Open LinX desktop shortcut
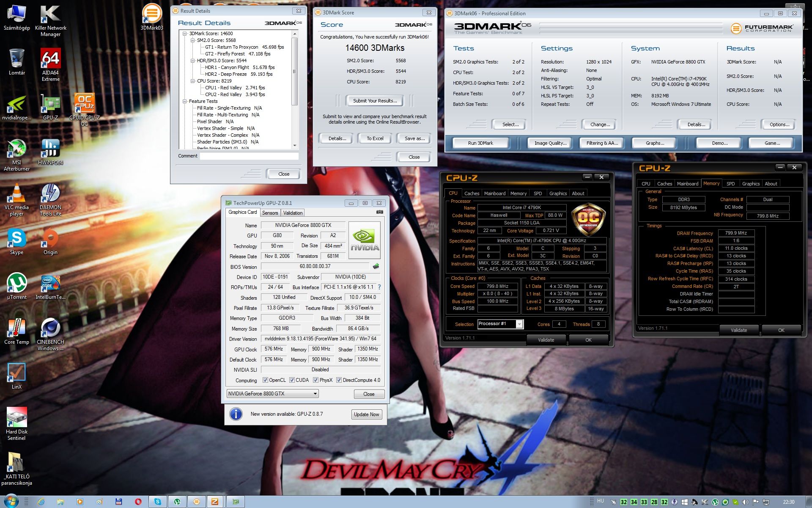 (x=16, y=376)
